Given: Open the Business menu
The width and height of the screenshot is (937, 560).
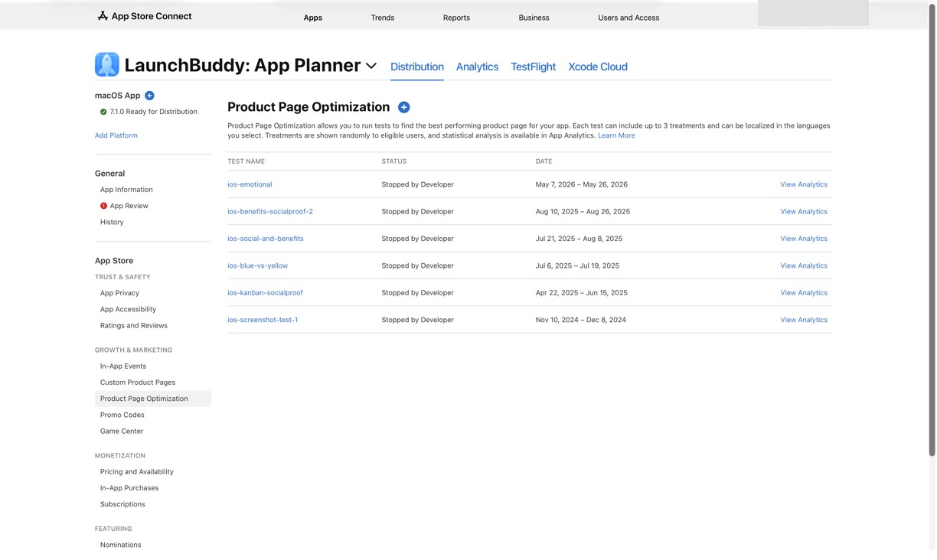Looking at the screenshot, I should pos(534,18).
